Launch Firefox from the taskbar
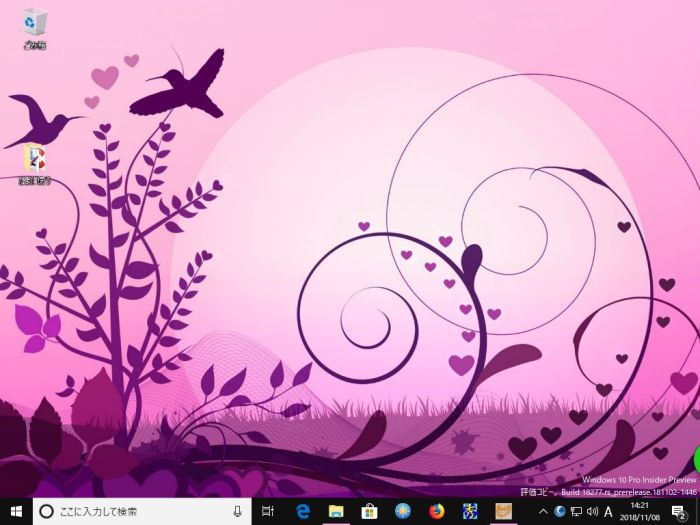Viewport: 700px width, 525px height. [x=436, y=511]
